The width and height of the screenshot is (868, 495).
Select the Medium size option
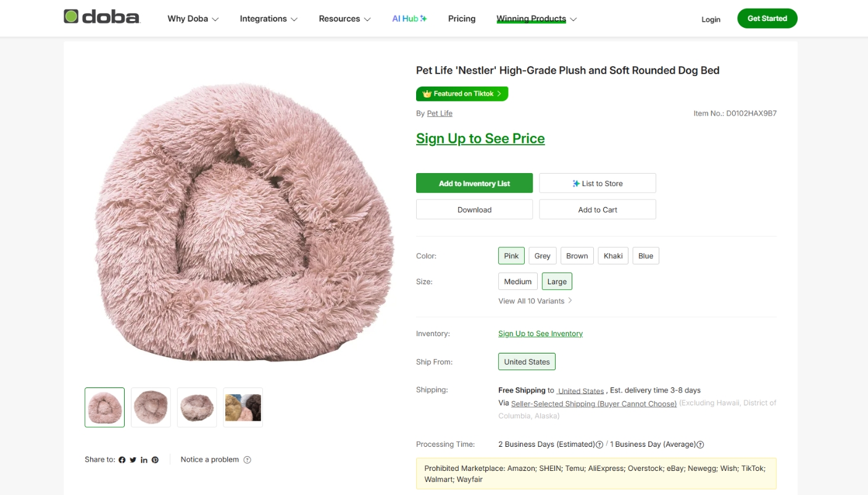click(x=517, y=281)
